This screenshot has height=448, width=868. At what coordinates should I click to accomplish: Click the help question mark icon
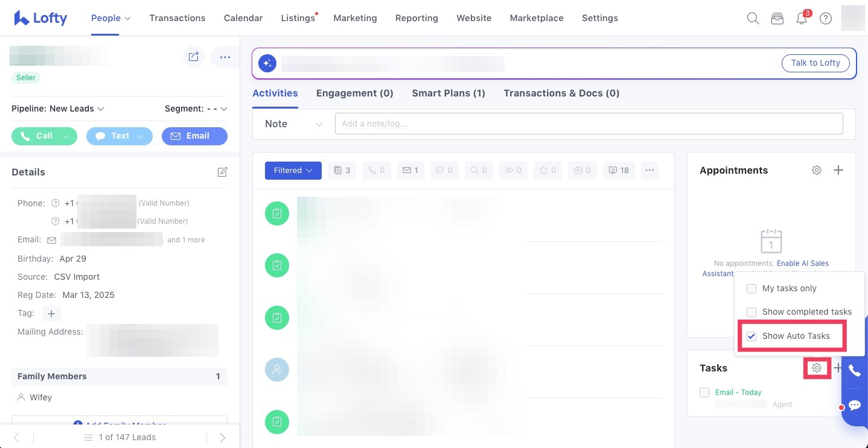(x=826, y=18)
